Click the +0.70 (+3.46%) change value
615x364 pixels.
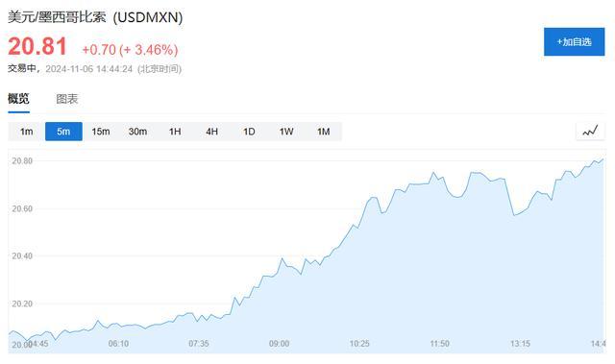pos(130,50)
